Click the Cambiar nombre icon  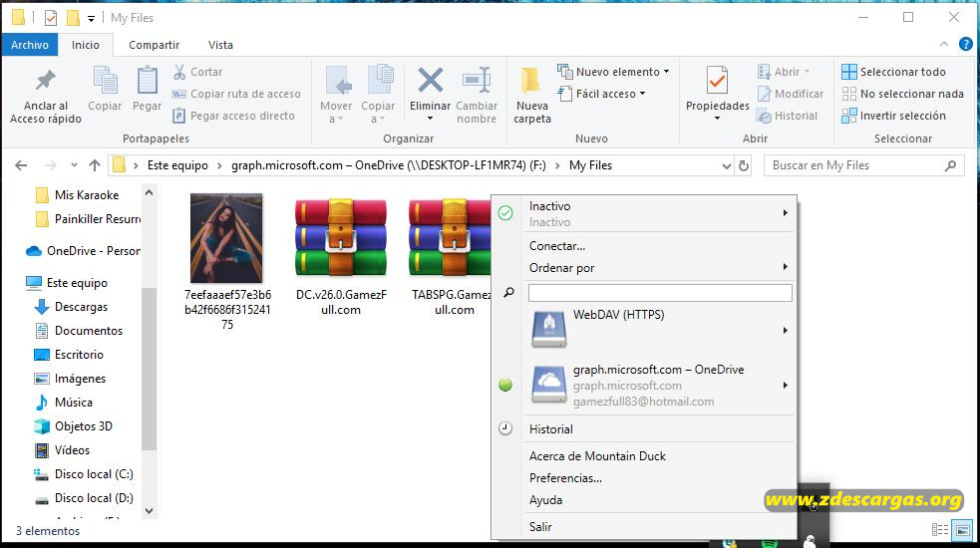477,80
